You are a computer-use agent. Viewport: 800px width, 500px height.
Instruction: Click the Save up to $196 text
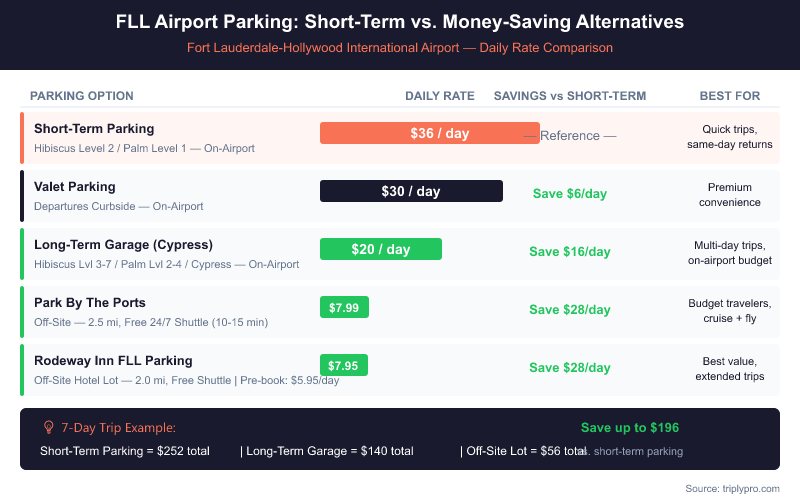click(x=629, y=428)
